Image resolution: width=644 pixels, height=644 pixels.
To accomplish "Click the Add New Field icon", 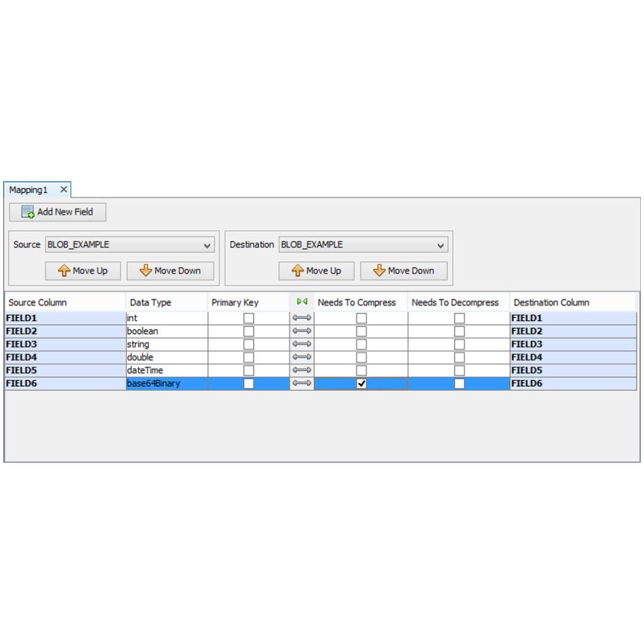I will [x=28, y=213].
